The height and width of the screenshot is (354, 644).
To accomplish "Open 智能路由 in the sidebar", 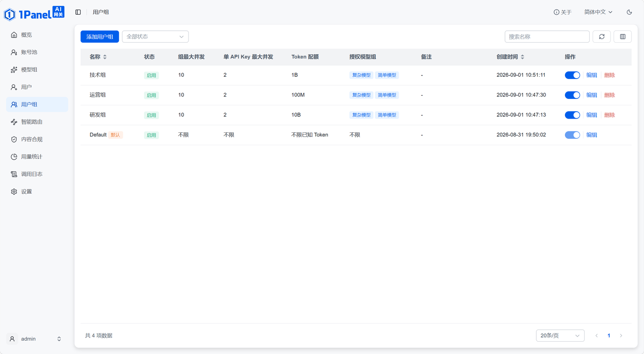I will point(37,122).
